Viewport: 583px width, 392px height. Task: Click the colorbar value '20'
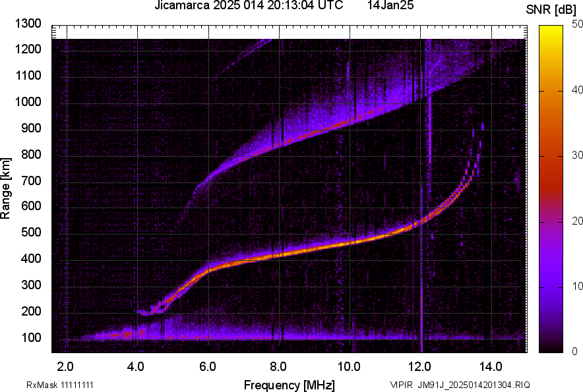577,221
